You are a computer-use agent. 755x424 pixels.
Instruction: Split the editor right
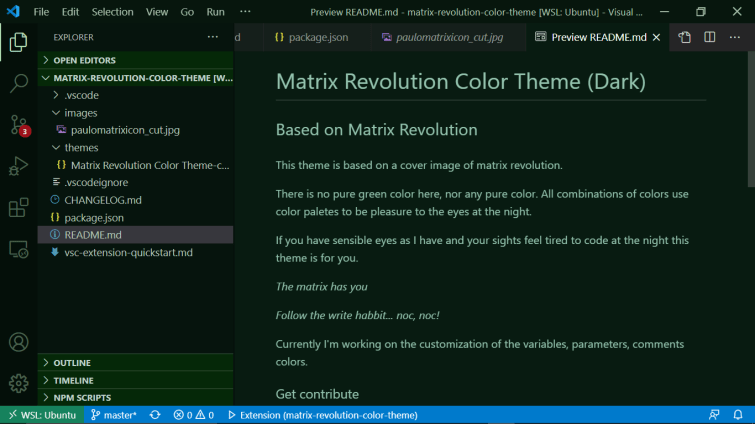coord(709,37)
